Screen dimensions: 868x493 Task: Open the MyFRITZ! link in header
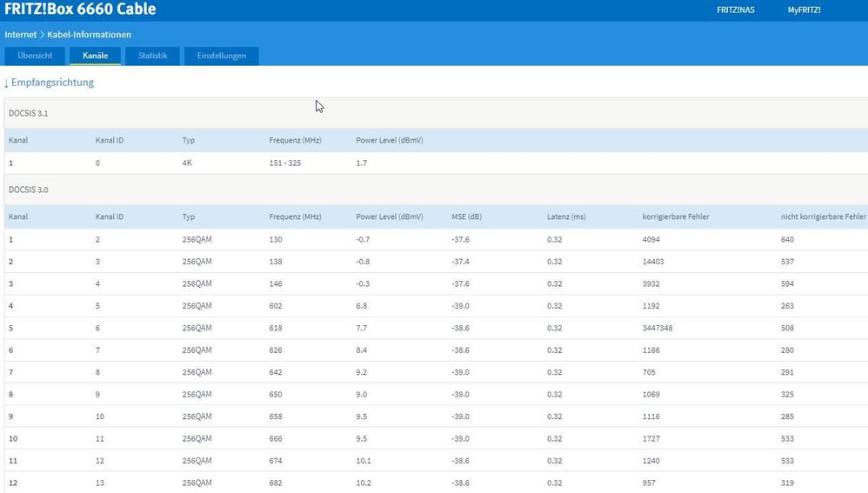pyautogui.click(x=804, y=10)
